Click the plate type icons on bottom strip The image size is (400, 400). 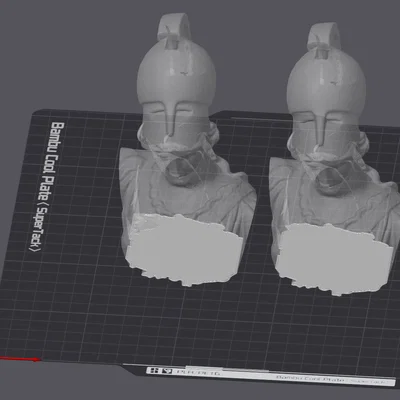(x=161, y=371)
